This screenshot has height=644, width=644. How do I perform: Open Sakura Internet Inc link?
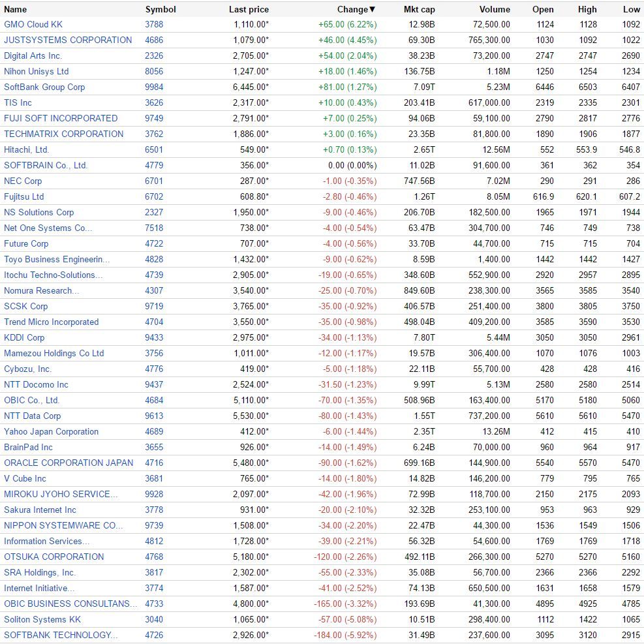40,510
